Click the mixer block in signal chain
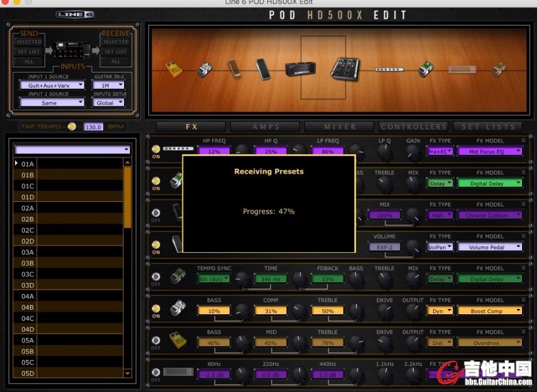Image resolution: width=537 pixels, height=392 pixels. [344, 68]
